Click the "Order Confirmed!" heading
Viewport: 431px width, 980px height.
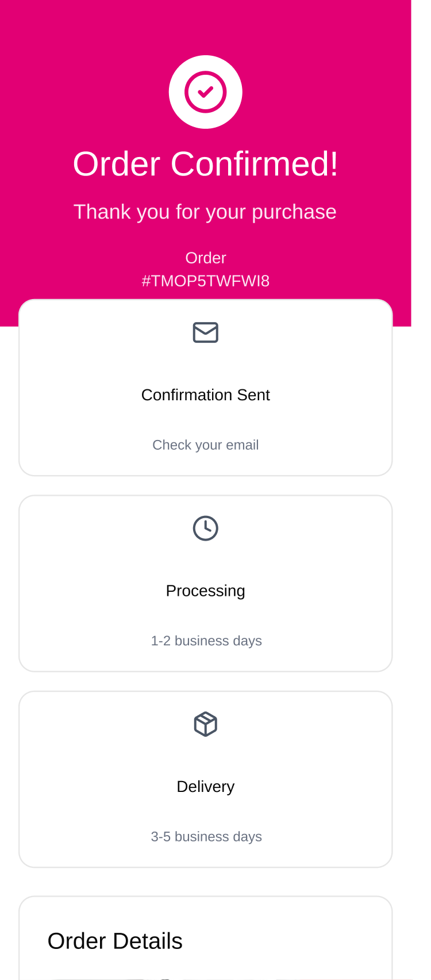205,164
